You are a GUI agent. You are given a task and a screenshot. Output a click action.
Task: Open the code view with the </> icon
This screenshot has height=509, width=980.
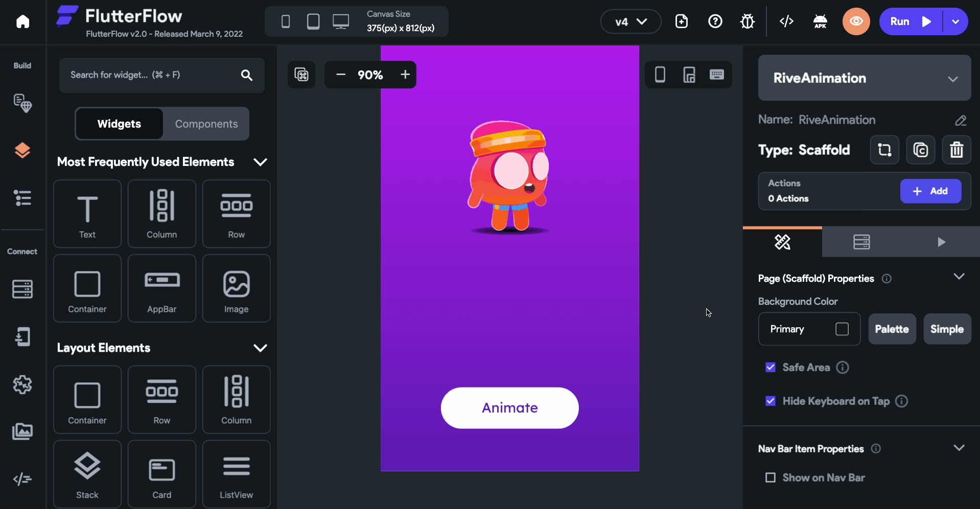(x=786, y=21)
